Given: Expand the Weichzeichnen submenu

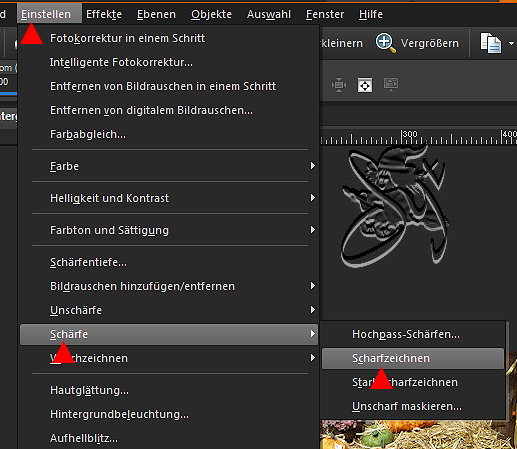Looking at the screenshot, I should 169,358.
